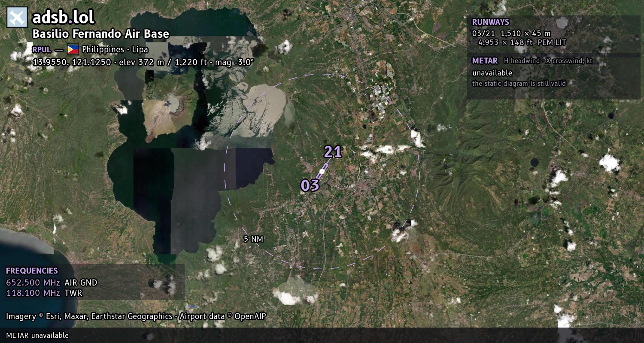Click the 4,953 × 148 ft PEM LIT line
644x343 pixels.
click(522, 42)
